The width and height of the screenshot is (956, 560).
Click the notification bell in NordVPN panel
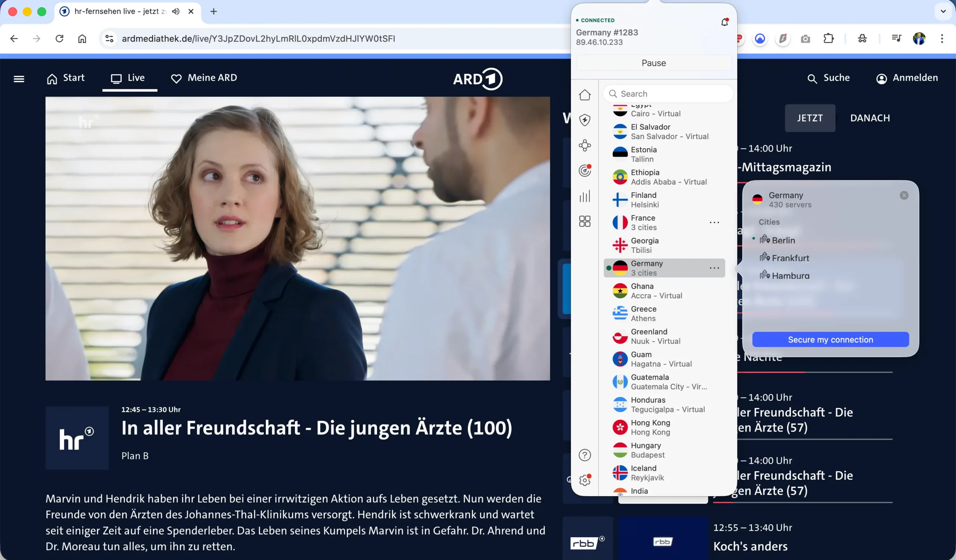click(724, 22)
